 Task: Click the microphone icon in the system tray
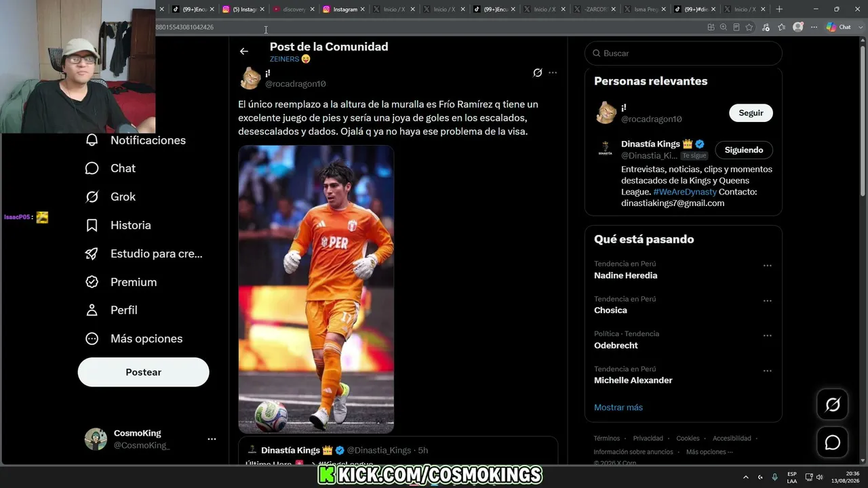coord(775,477)
